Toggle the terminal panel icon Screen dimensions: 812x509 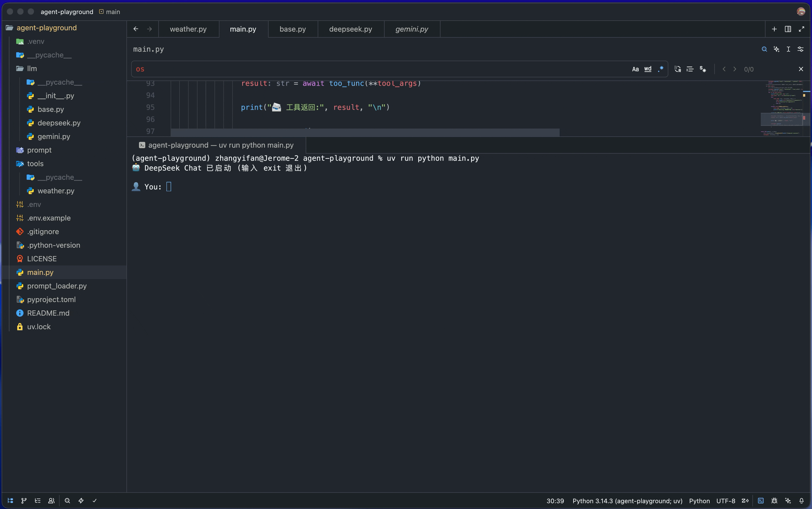(761, 501)
